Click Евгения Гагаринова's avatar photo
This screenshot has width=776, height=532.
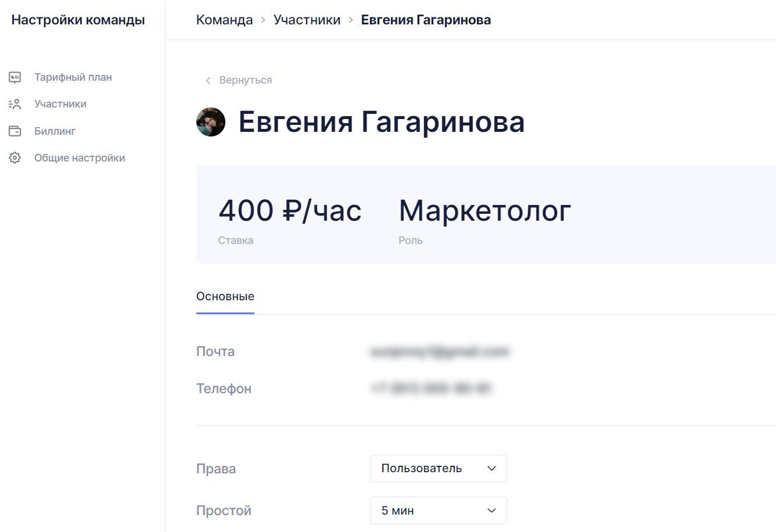(211, 122)
